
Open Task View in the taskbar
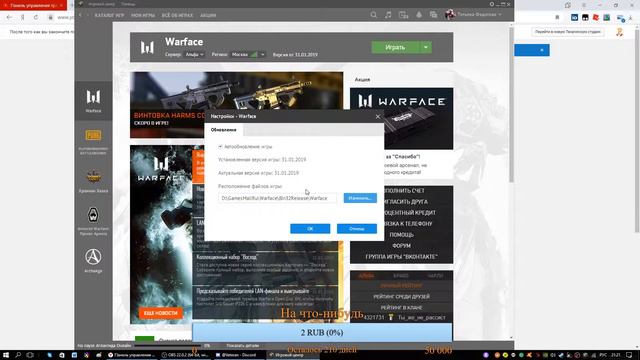point(30,355)
